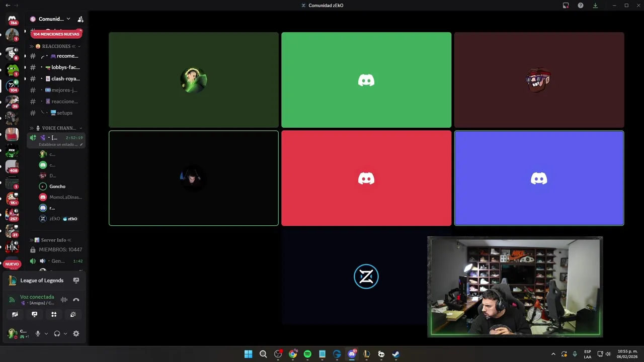This screenshot has width=644, height=362.
Task: Open the Help question mark icon
Action: [x=581, y=6]
